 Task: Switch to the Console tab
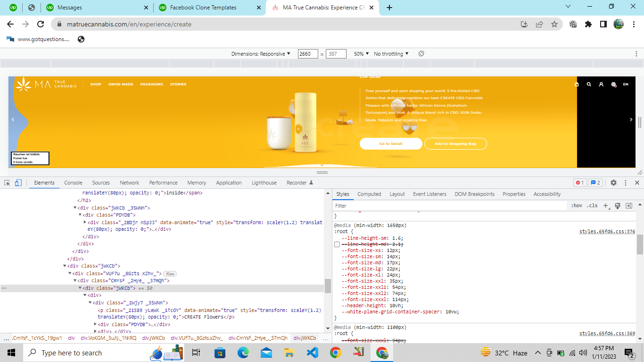(x=73, y=183)
